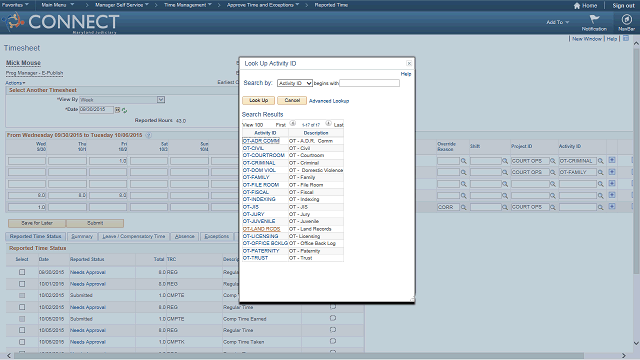Select checkbox for 10/06/2015 Needs Approval row
Screen dimensions: 640x360
(22, 342)
